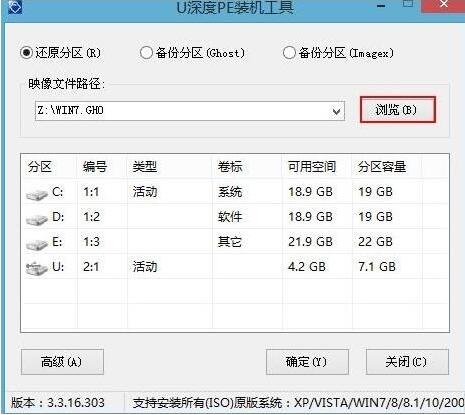
Task: Close the window with the red X button
Action: coord(443,5)
